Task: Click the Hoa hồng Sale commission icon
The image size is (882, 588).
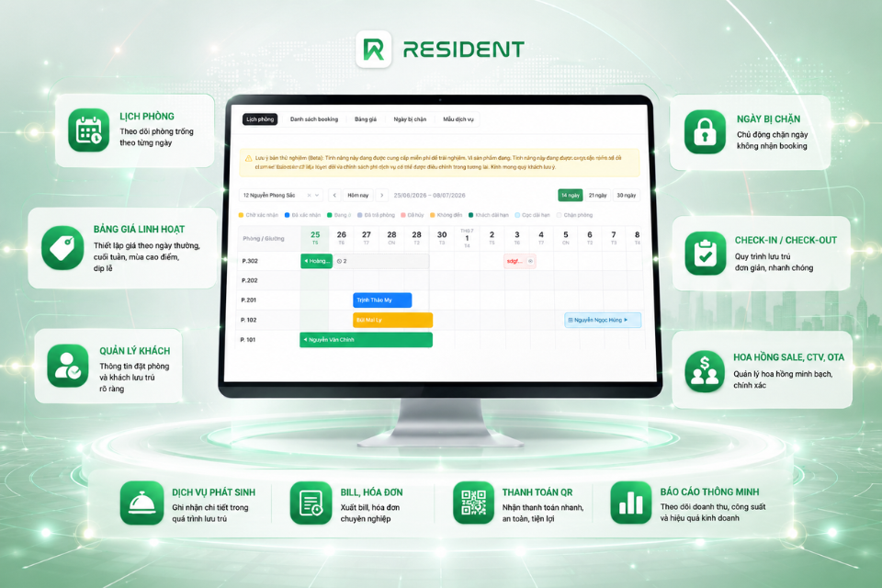Action: (705, 370)
